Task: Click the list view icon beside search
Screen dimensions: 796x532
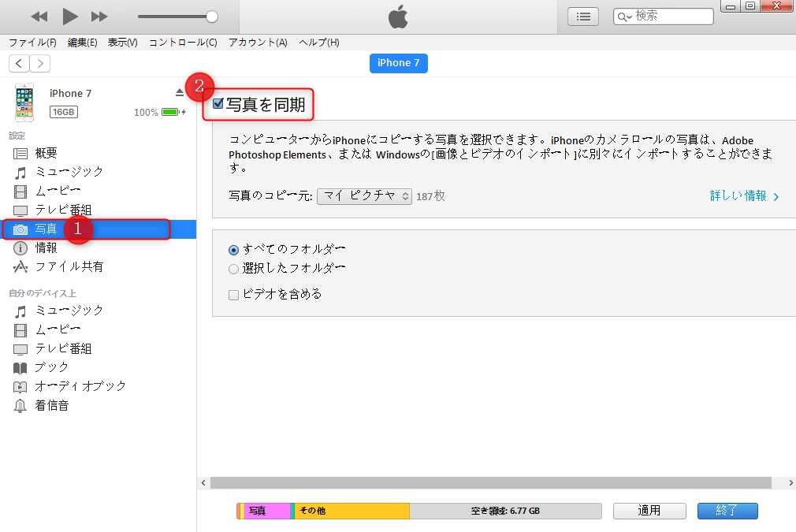Action: tap(582, 16)
